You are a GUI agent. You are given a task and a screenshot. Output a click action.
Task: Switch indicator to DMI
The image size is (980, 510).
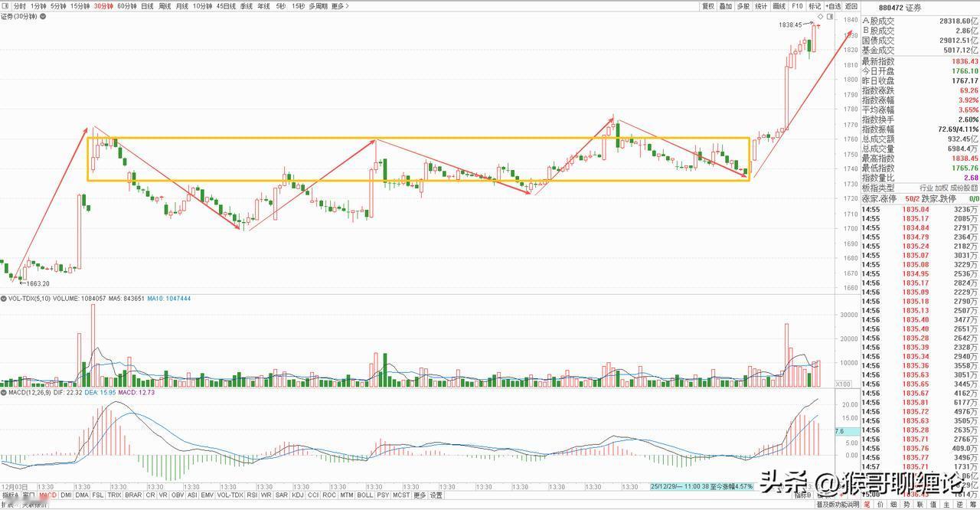point(66,495)
